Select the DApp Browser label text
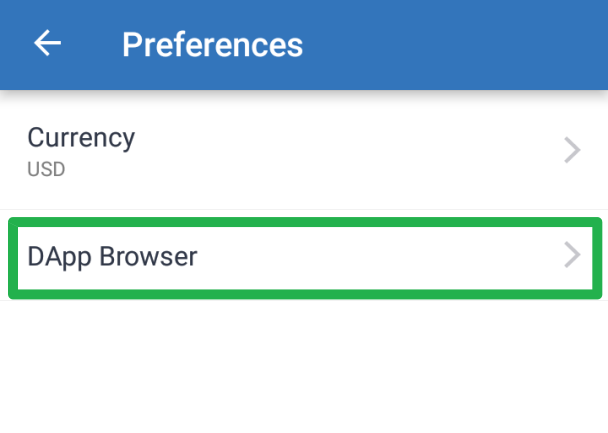The width and height of the screenshot is (608, 433). [112, 257]
